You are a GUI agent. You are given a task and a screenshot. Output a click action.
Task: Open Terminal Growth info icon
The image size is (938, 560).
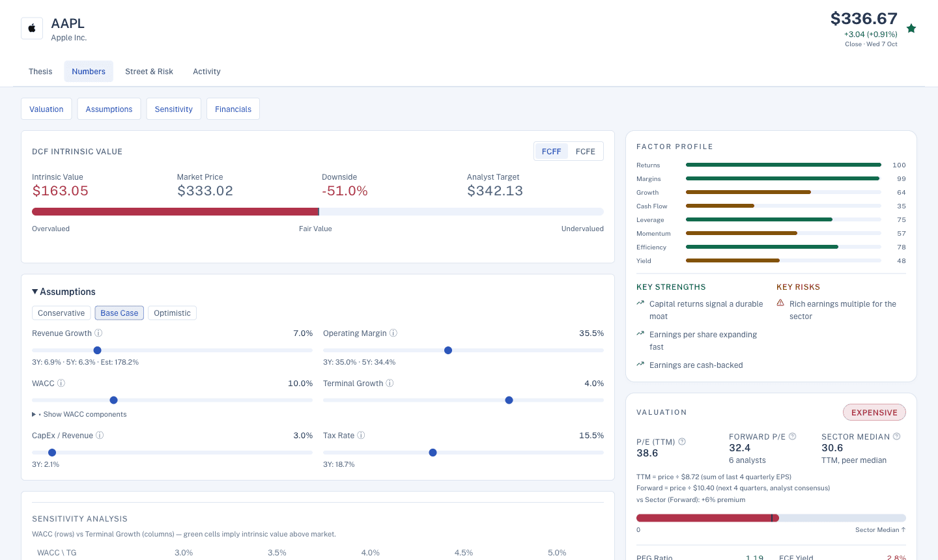click(390, 383)
